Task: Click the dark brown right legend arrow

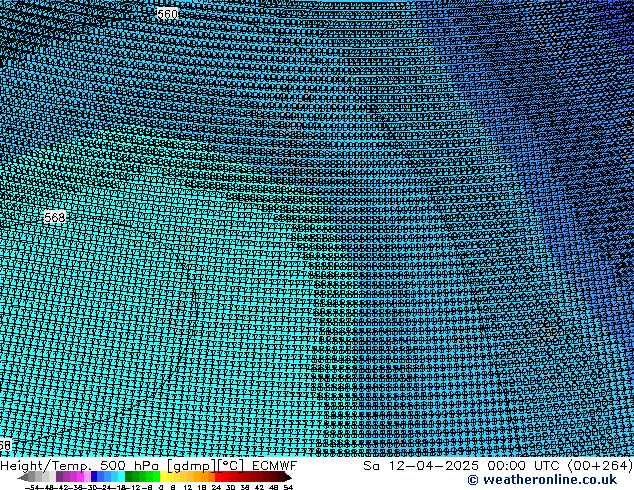Action: point(287,477)
